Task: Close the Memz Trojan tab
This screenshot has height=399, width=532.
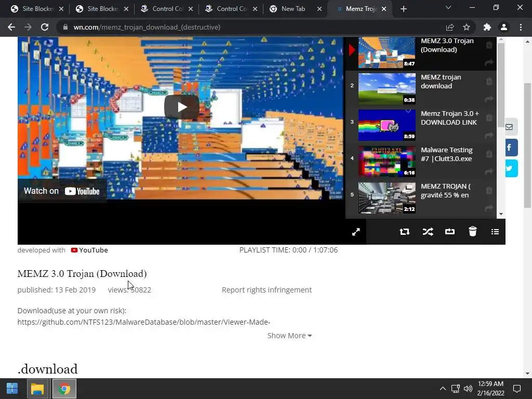Action: [384, 9]
